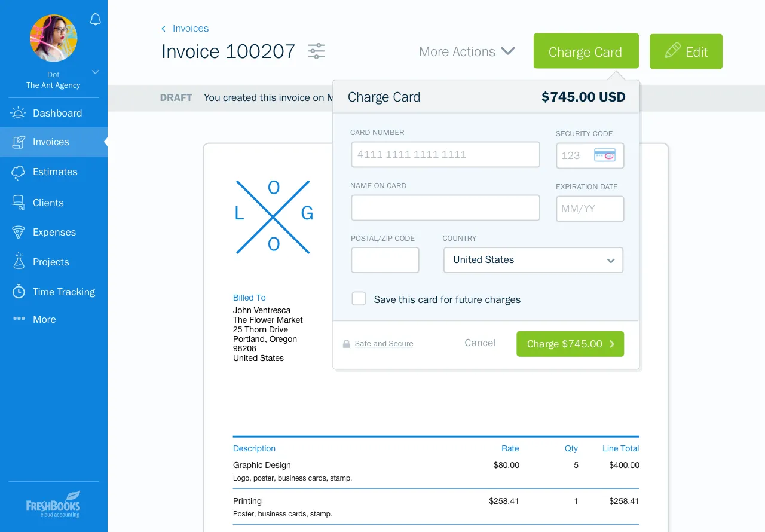Click the Time Tracking stopwatch icon
Screen dimensions: 765x532
click(x=19, y=292)
